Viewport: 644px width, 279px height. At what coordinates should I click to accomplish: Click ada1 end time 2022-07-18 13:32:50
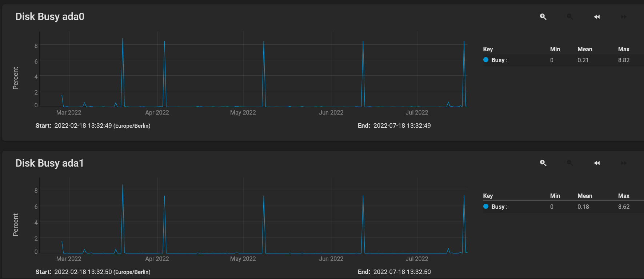click(x=402, y=272)
